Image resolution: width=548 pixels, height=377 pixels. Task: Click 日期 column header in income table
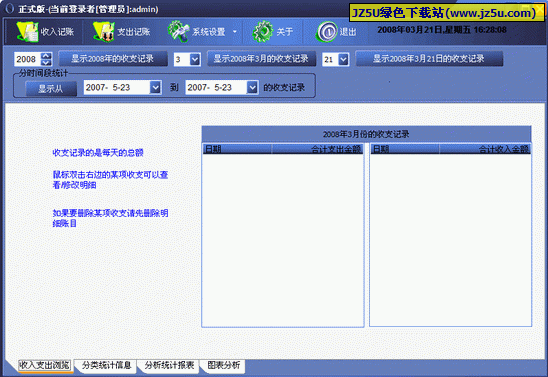point(405,149)
